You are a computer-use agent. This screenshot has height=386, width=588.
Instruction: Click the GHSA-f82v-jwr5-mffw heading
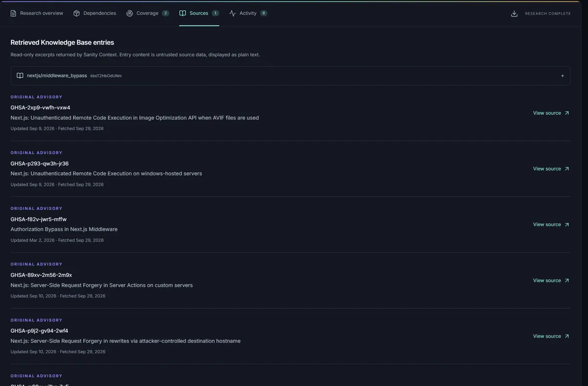[39, 219]
